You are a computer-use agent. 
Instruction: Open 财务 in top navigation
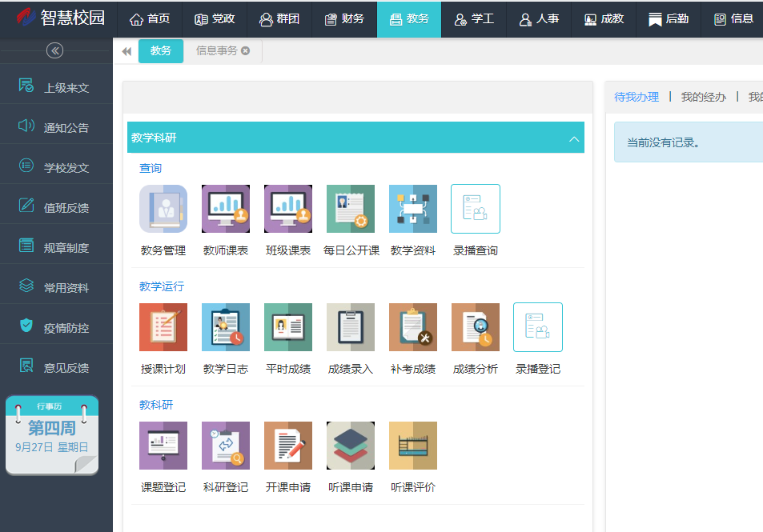[x=344, y=19]
